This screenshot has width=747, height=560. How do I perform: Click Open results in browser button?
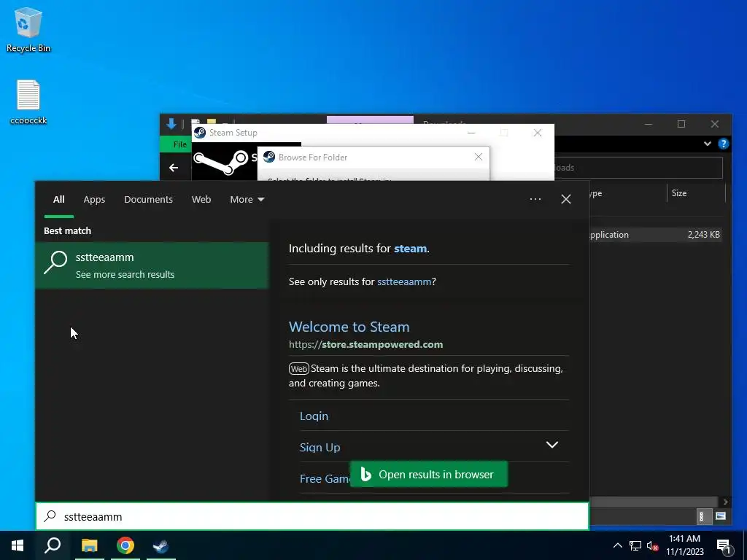[429, 474]
